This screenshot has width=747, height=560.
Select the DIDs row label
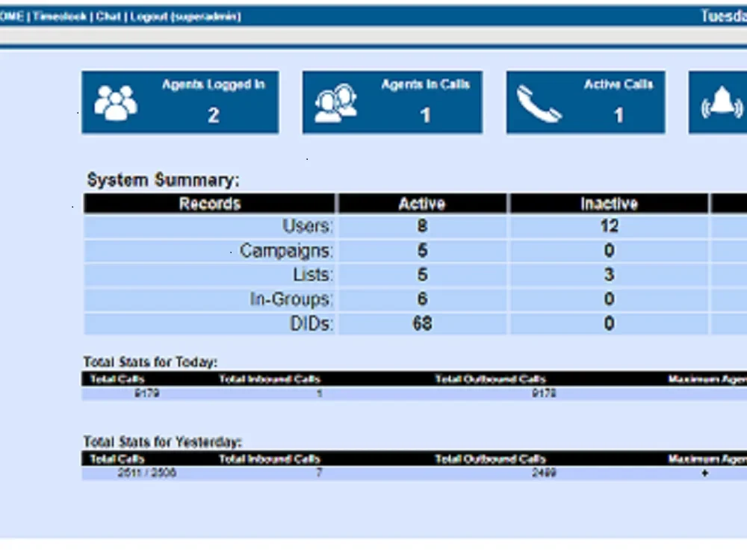point(311,324)
